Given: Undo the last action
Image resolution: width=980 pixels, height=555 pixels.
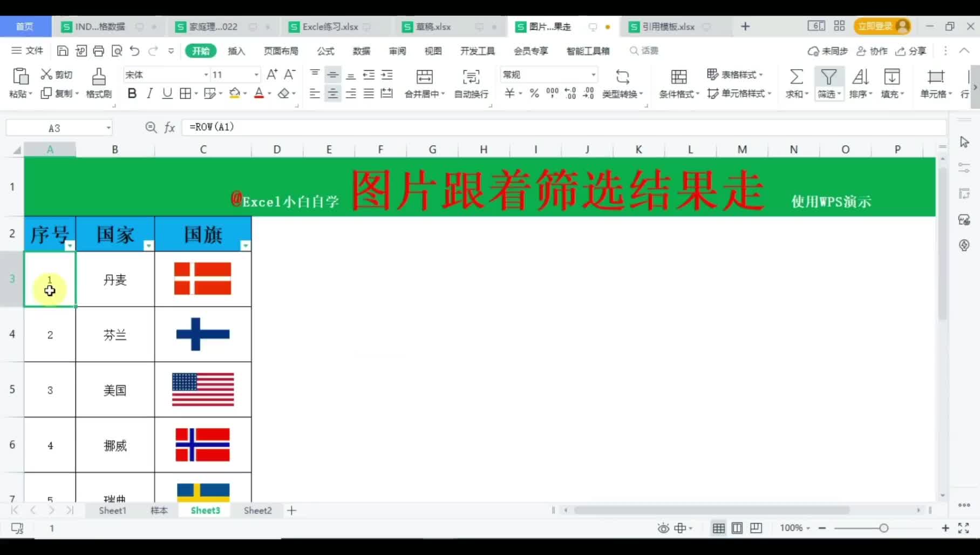Looking at the screenshot, I should pyautogui.click(x=134, y=51).
